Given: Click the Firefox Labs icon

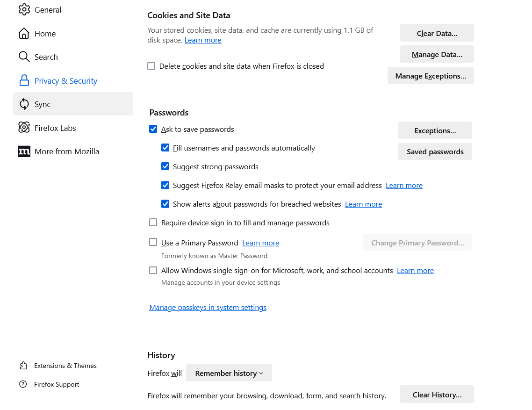Looking at the screenshot, I should tap(24, 128).
